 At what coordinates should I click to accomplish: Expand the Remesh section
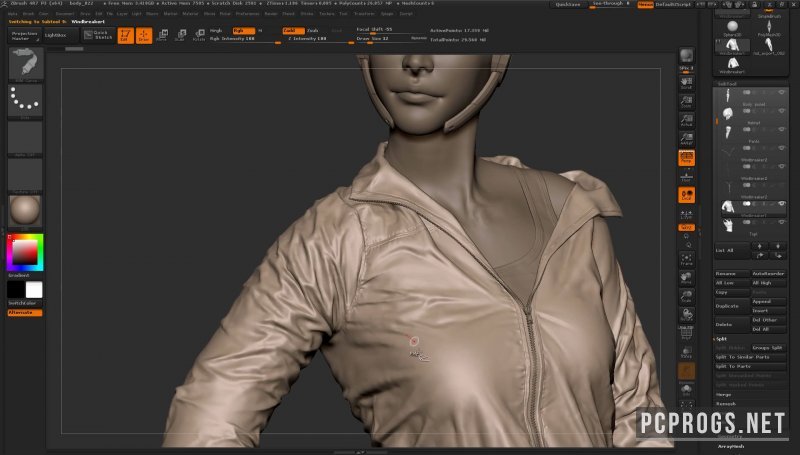[726, 403]
